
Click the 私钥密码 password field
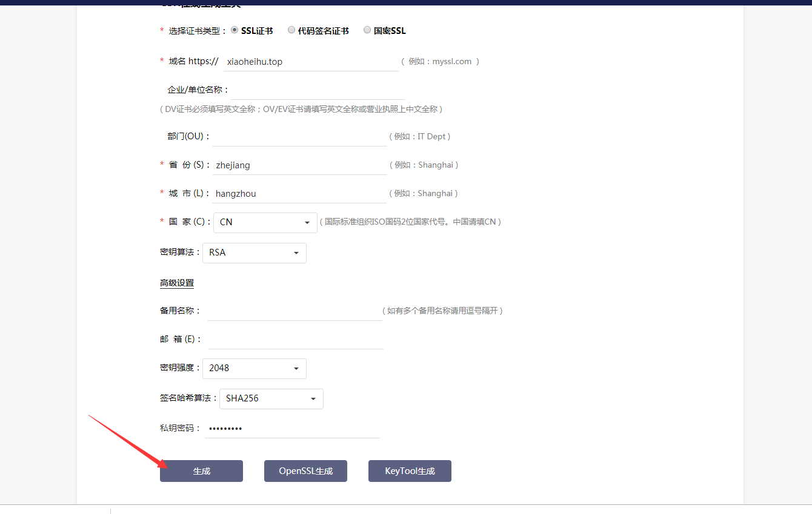[x=292, y=428]
